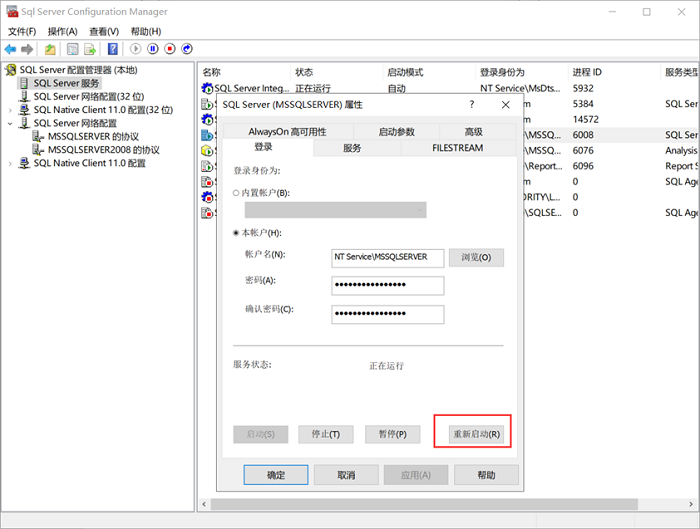Select SQL Native Client 11.0 配置(32 位) node
700x529 pixels.
point(103,110)
